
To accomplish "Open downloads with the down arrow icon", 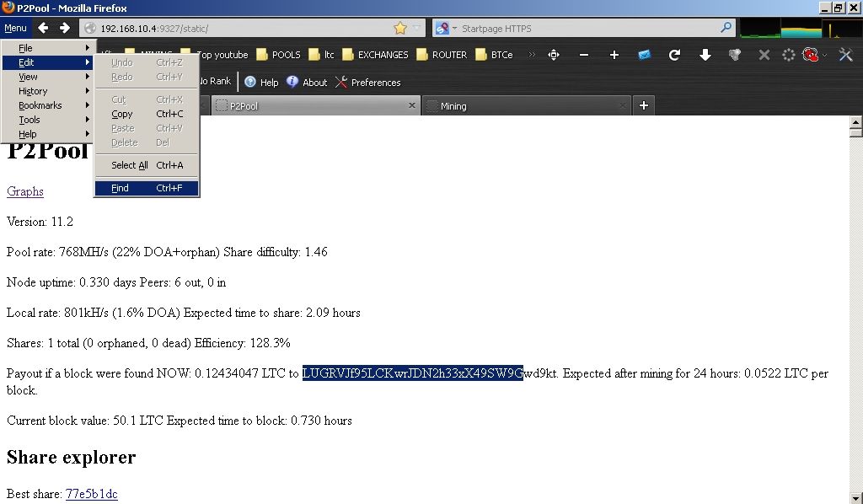I will pyautogui.click(x=705, y=55).
